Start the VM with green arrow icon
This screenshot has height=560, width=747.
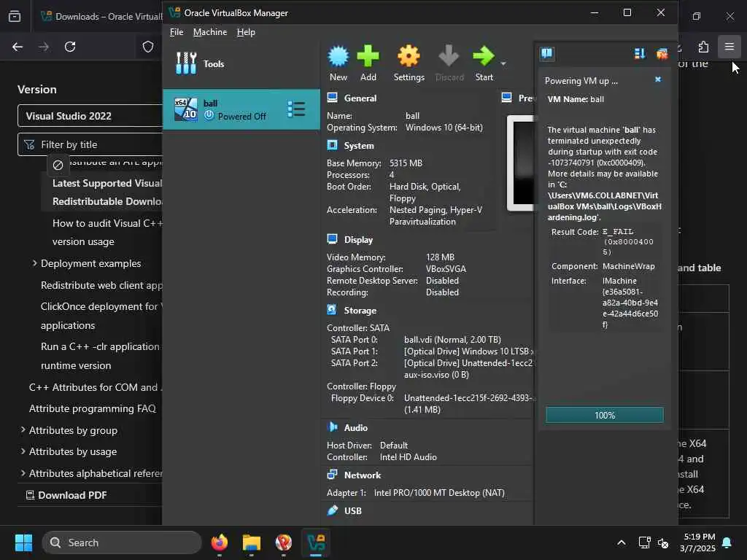[484, 57]
